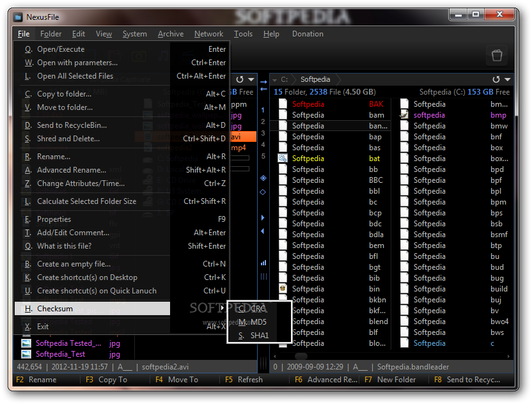532x404 pixels.
Task: Choose Open with parameters from File menu
Action: 121,63
